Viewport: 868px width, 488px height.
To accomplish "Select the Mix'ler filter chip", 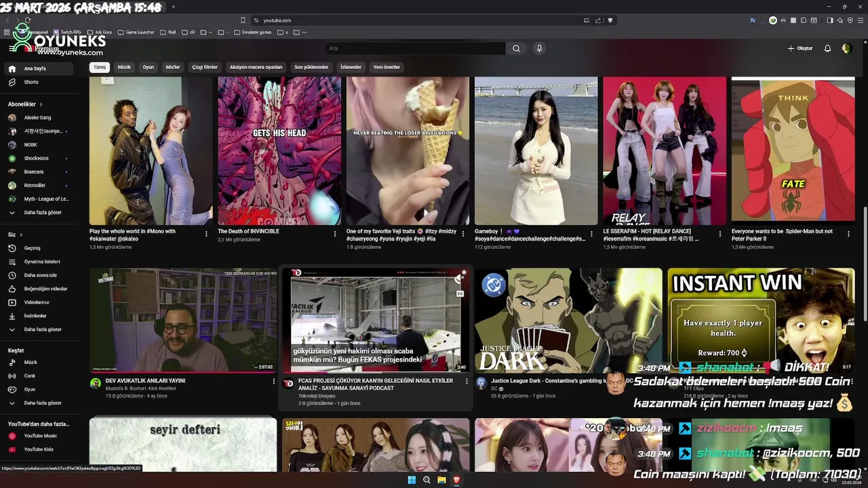I will [x=173, y=67].
